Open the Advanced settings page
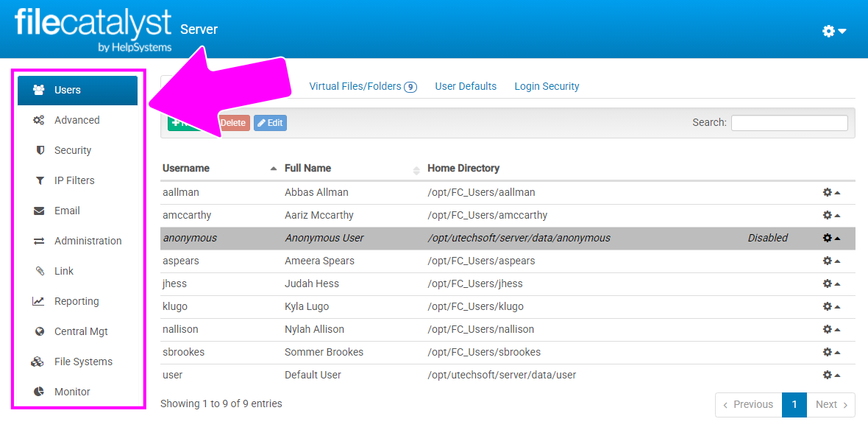 (x=77, y=120)
